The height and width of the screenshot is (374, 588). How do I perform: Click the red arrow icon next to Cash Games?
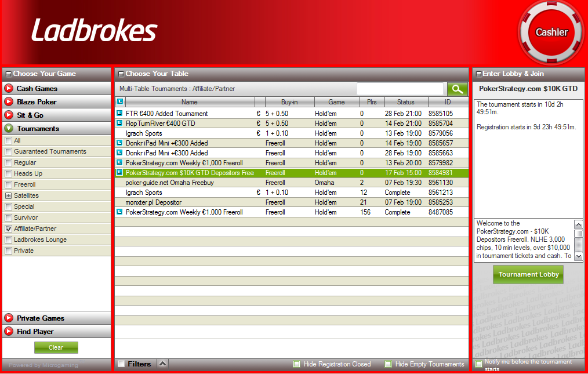coord(9,89)
